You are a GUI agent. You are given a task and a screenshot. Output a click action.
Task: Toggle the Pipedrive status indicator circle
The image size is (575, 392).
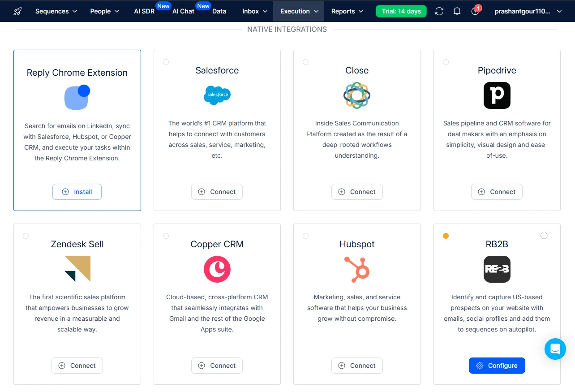pos(446,62)
